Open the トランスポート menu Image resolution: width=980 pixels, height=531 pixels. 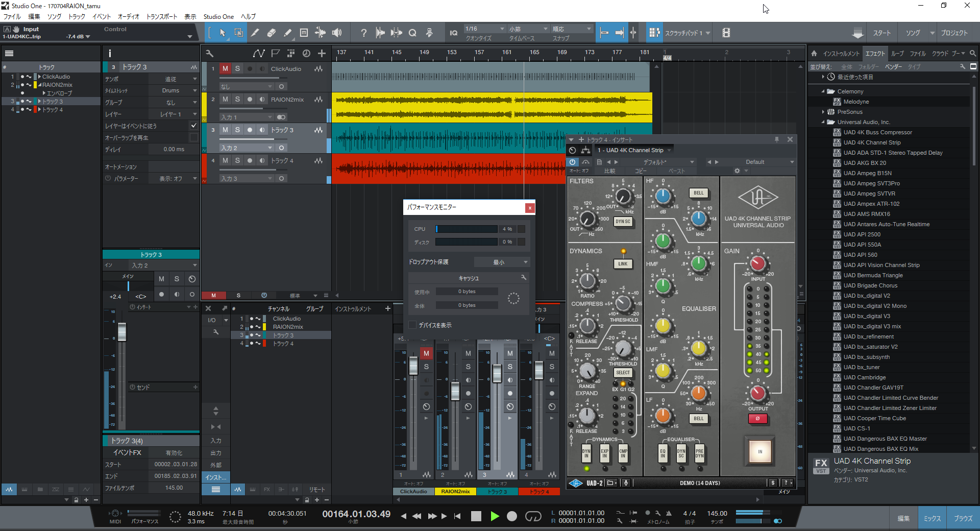click(x=162, y=16)
